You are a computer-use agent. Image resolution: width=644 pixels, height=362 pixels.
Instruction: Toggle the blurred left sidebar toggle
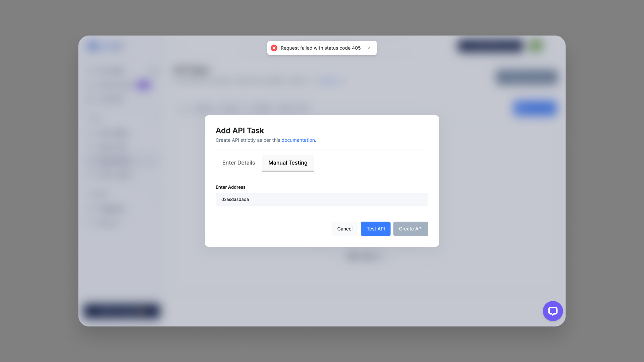[143, 85]
